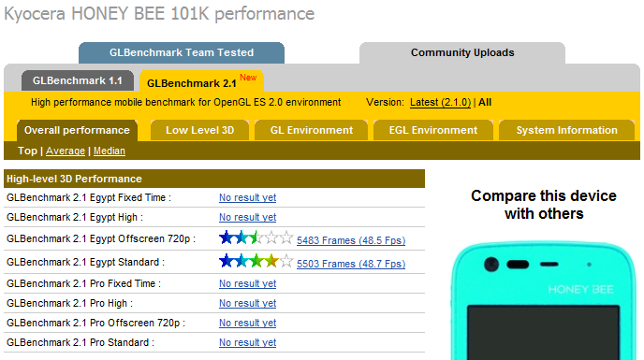Select the GLBenchmark 1.1 tab
This screenshot has width=644, height=360.
(77, 80)
